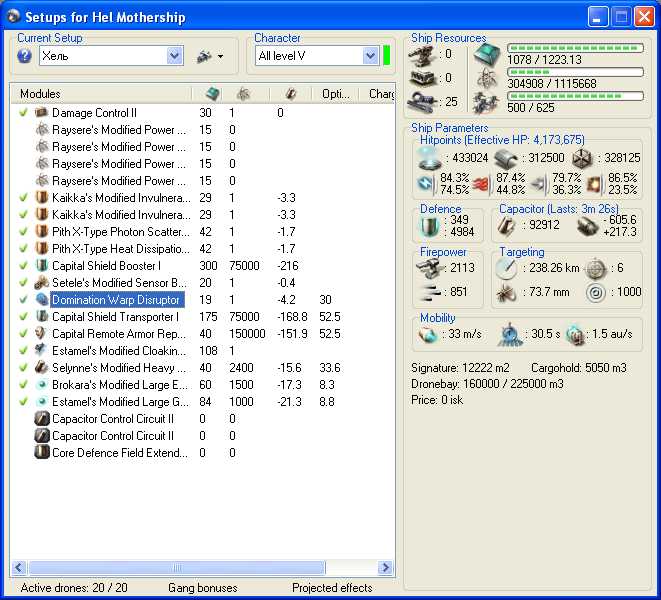Click the Modules column header
Screen dimensions: 661x600
[x=101, y=94]
